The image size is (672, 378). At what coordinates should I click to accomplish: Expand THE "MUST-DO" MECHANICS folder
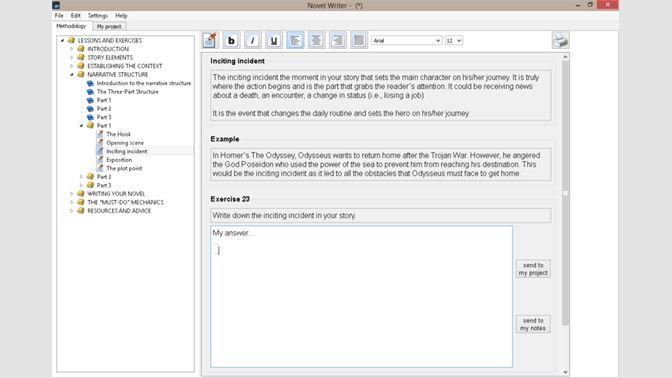pos(72,202)
